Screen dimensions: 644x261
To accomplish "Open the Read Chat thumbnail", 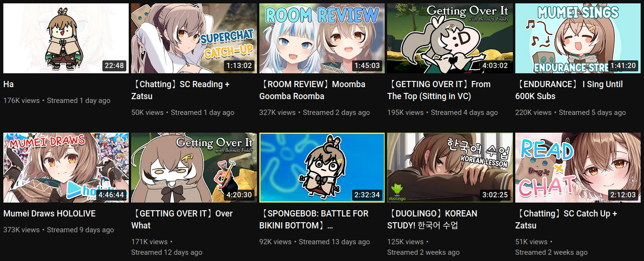I will pos(578,168).
